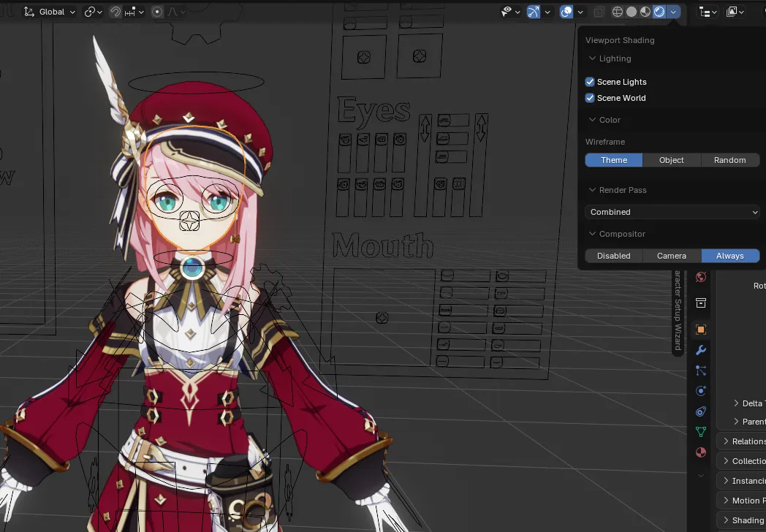Uncheck the Scene Lights checkbox

(x=590, y=82)
